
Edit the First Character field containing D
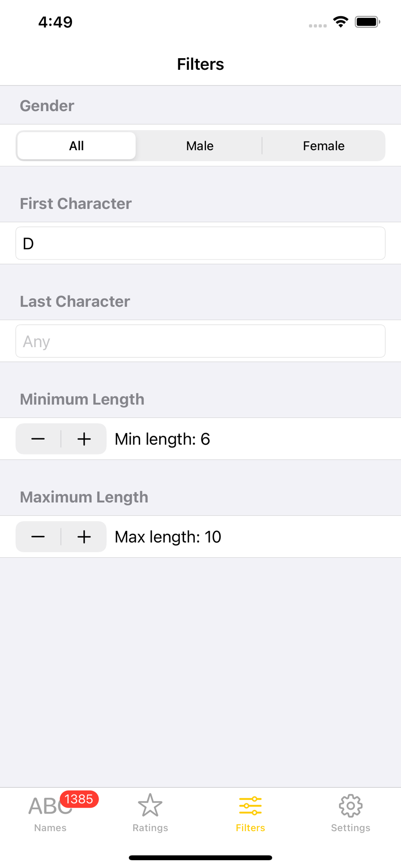click(x=200, y=243)
